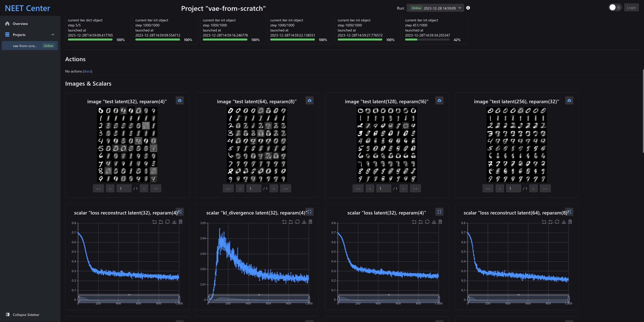Fullscreen the "loss latent(32), reparam(4)" chart
This screenshot has height=322, width=644.
pos(439,212)
